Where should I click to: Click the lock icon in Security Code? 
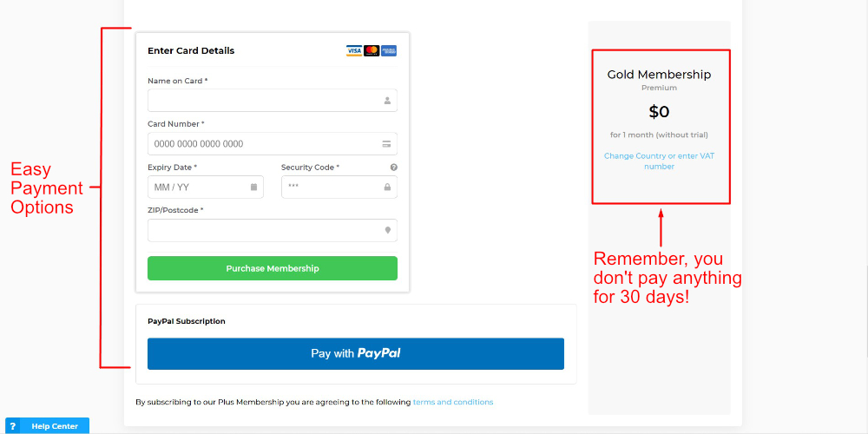(387, 187)
